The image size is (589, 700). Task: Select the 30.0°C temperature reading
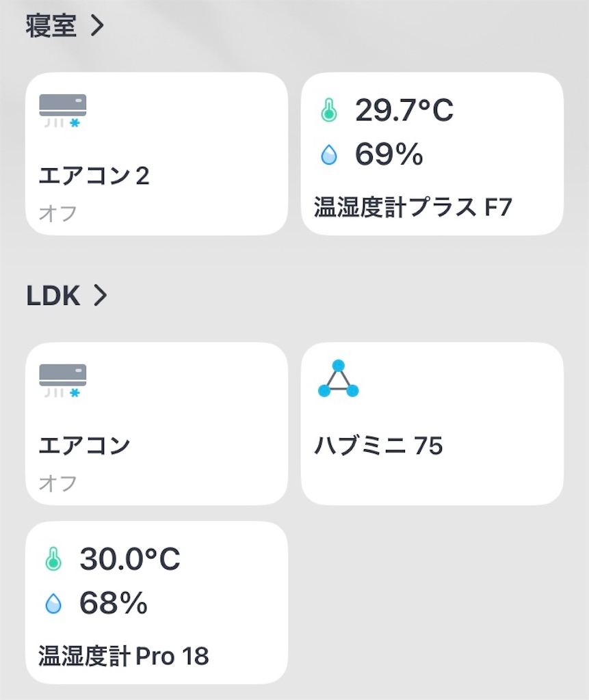[129, 558]
